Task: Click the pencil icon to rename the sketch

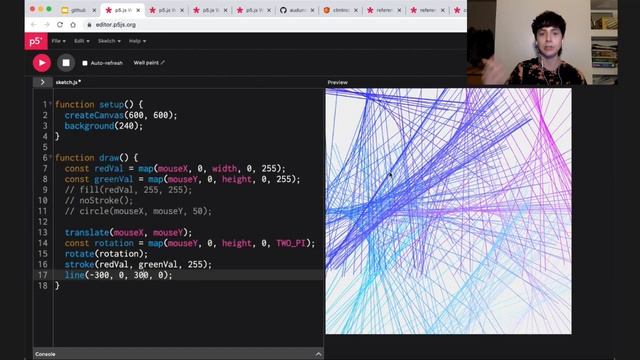Action: [162, 62]
